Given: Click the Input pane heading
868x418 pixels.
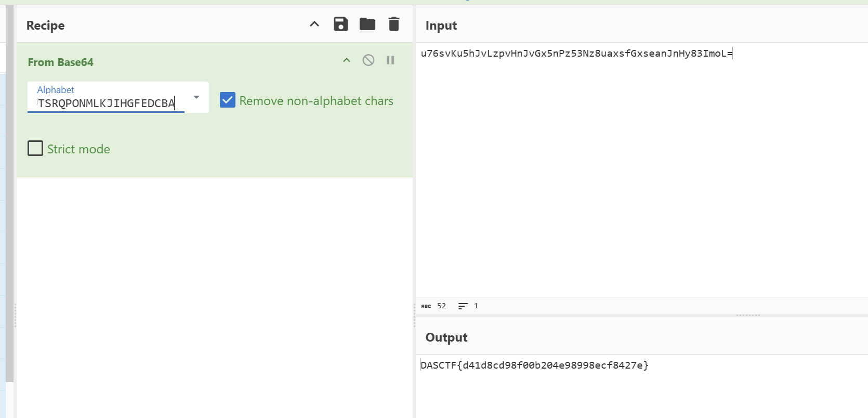Looking at the screenshot, I should [x=441, y=25].
